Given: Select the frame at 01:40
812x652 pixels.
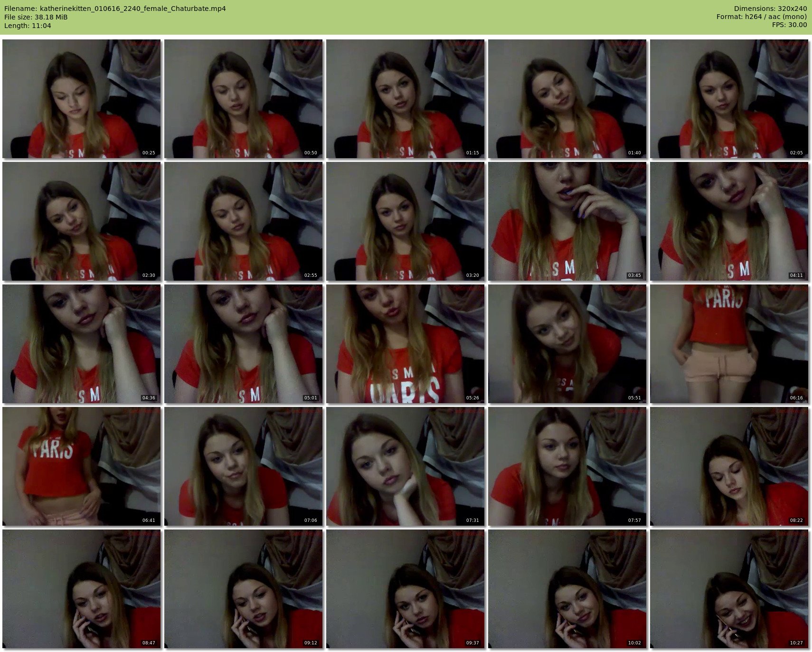Looking at the screenshot, I should point(567,99).
